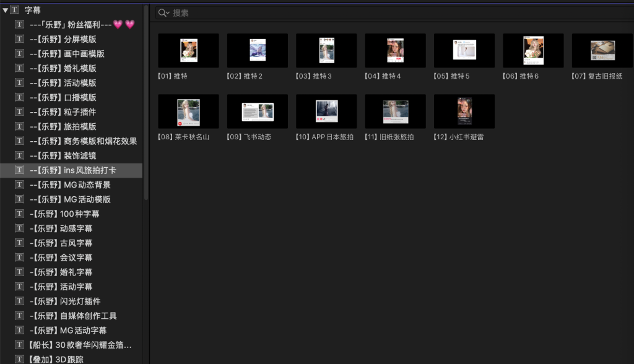This screenshot has height=364, width=634.
Task: Select 【乐野】婚礼字幕 category
Action: tap(71, 272)
